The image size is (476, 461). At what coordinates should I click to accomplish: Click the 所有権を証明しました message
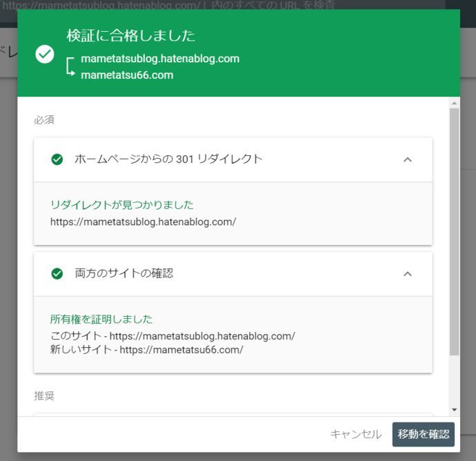[x=101, y=319]
